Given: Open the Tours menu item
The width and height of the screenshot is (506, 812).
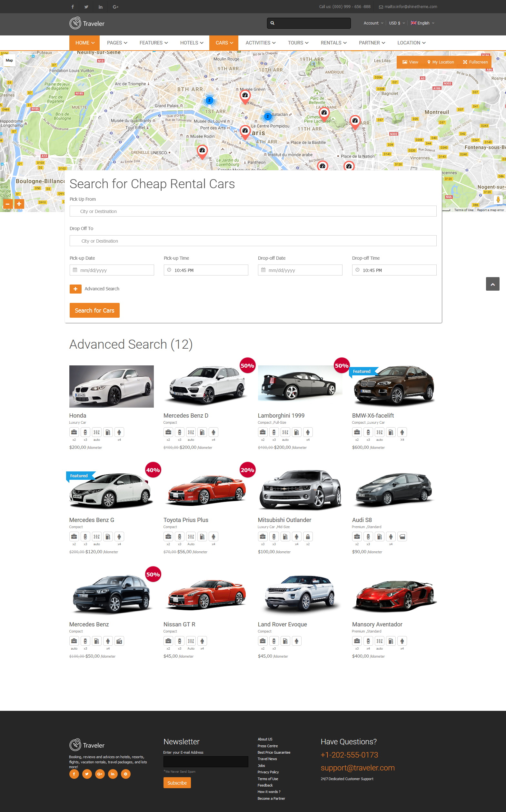Looking at the screenshot, I should [x=298, y=43].
